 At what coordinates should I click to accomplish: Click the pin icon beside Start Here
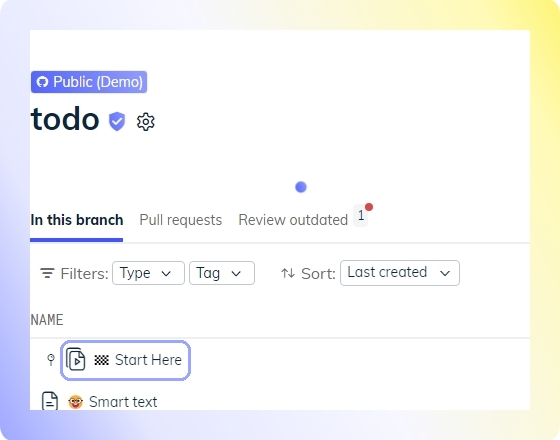51,360
